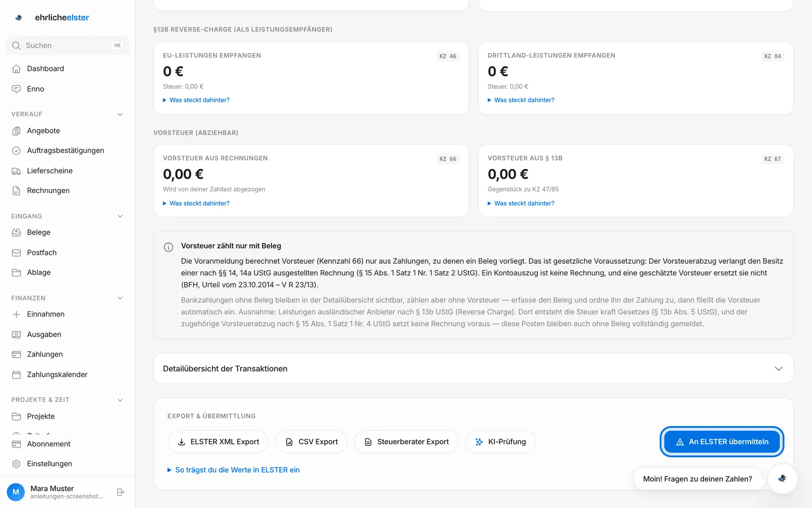
Task: Click the ehrlicheelster logo icon
Action: (x=19, y=18)
